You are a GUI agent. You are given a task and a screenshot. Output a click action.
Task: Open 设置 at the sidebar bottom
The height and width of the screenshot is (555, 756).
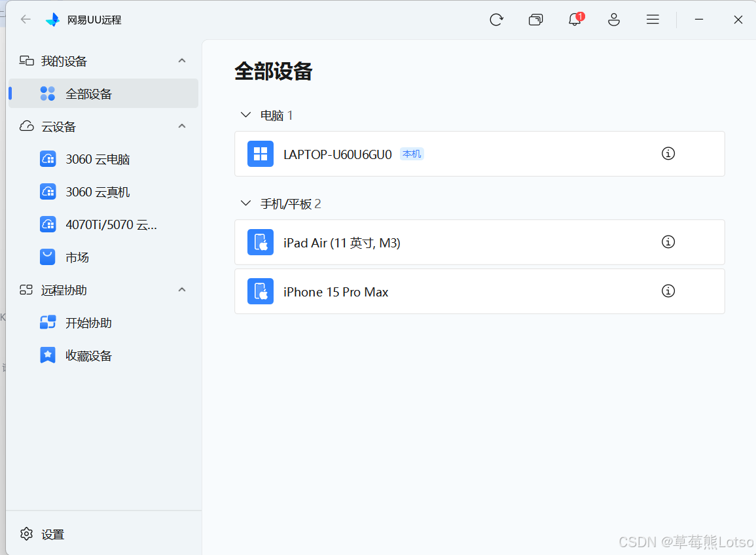point(52,534)
